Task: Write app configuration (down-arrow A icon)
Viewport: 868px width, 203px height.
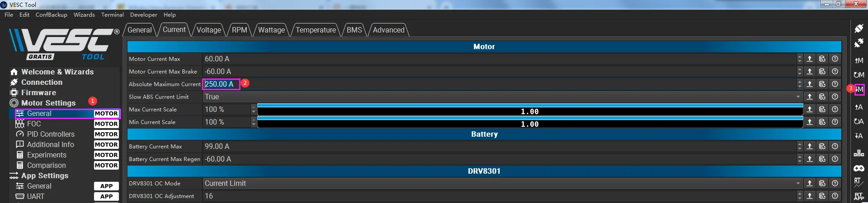Action: coord(859,136)
